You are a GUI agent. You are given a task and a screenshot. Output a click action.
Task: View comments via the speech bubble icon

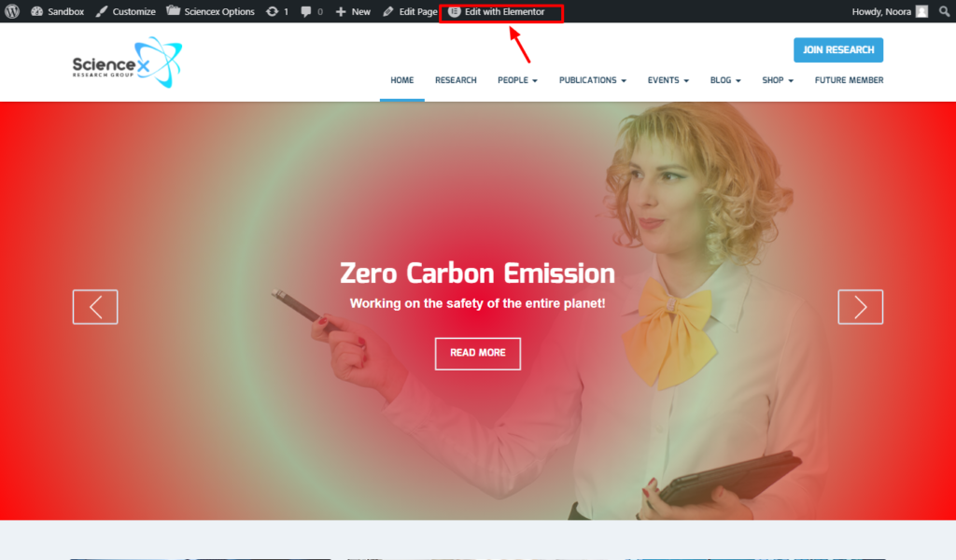point(312,11)
